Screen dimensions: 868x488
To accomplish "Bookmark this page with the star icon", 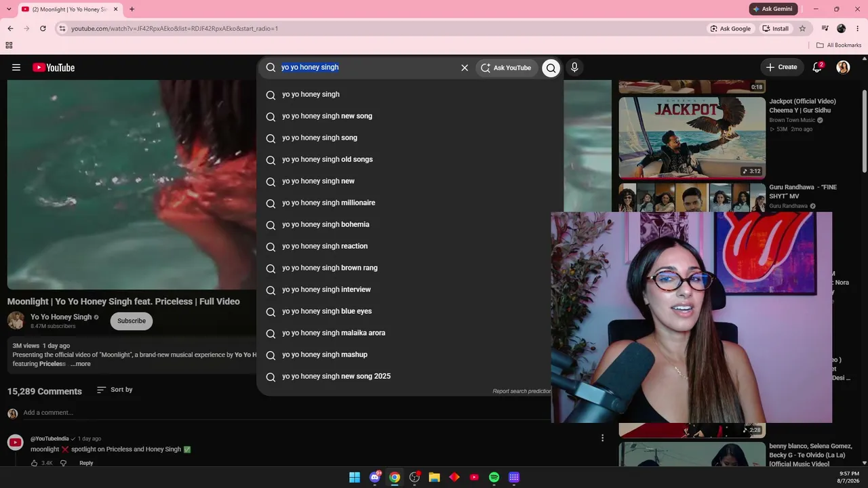I will pos(802,28).
